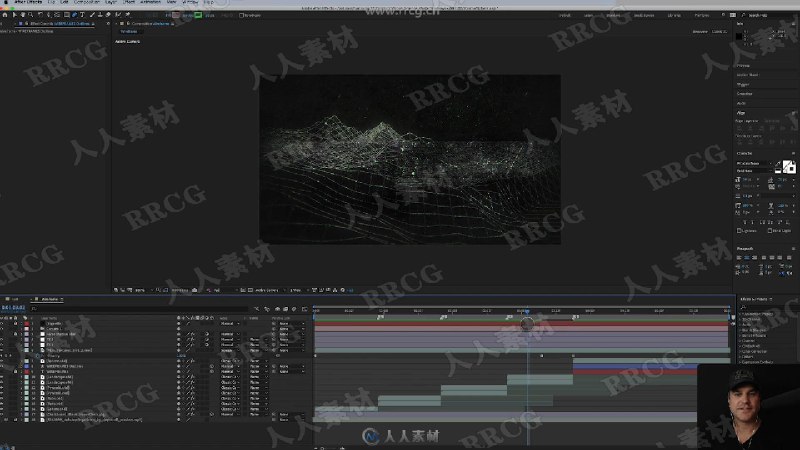Click the graph editor icon in timeline header

(304, 308)
